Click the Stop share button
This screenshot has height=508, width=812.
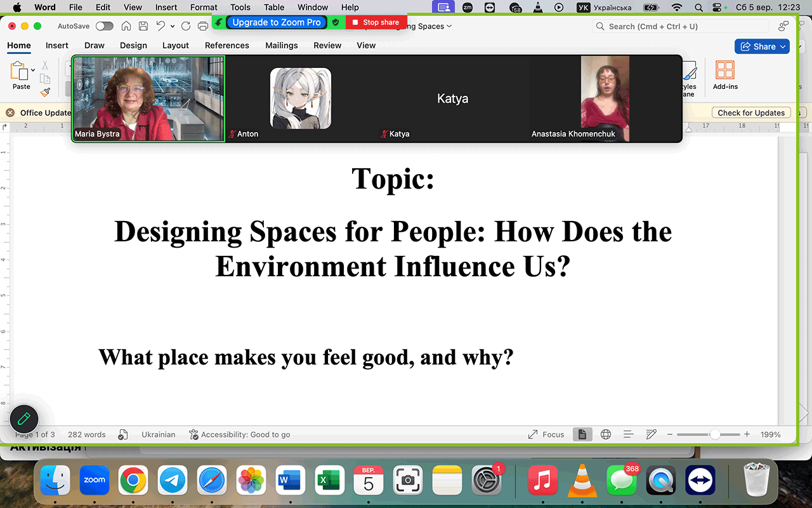(376, 22)
